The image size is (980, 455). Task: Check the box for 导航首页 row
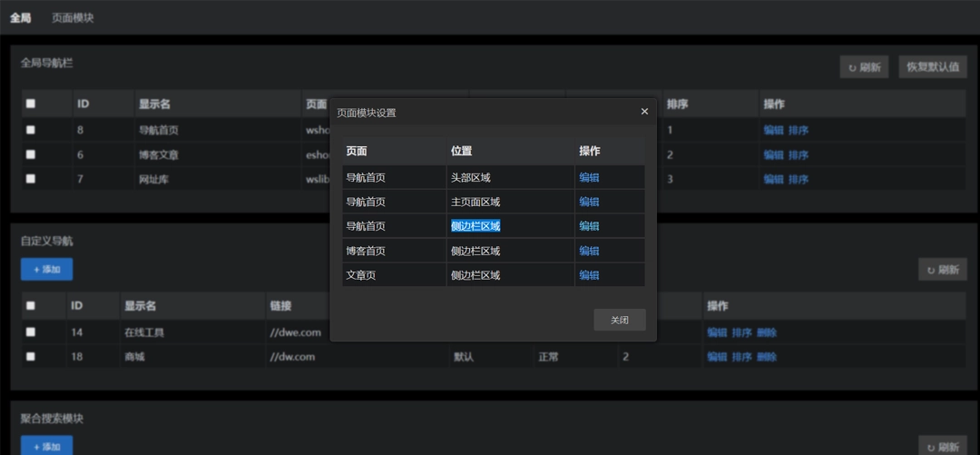tap(31, 130)
